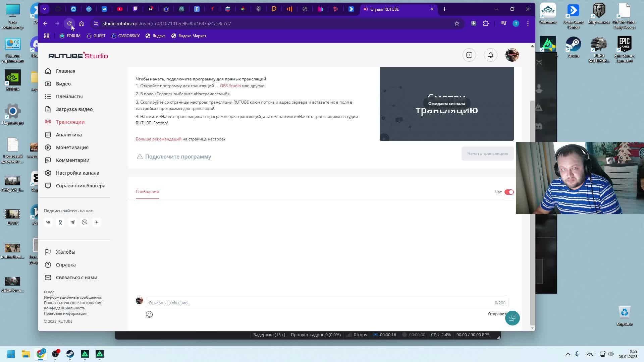
Task: Click the Odnoklassniki social icon in sidebar
Action: (x=60, y=222)
